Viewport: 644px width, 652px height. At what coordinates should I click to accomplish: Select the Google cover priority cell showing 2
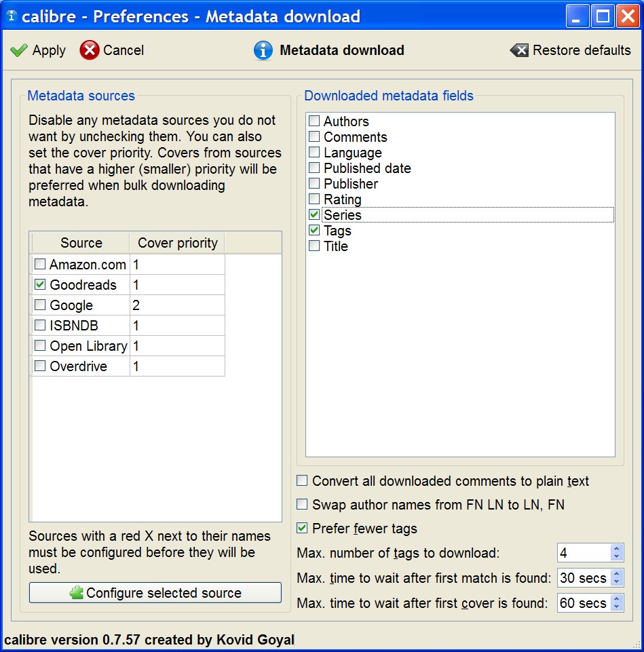tap(177, 305)
